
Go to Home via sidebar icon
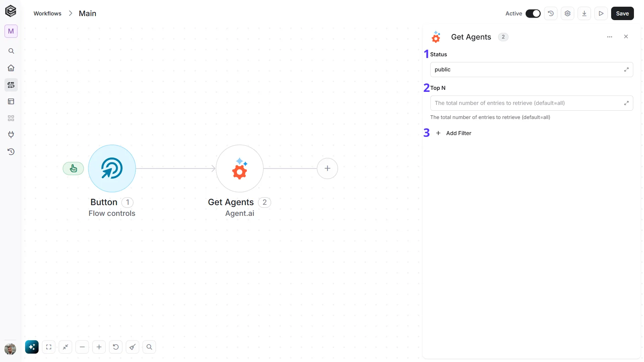(x=11, y=68)
